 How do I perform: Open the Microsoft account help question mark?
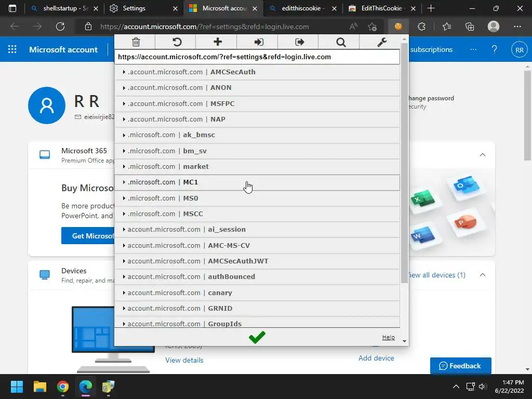pyautogui.click(x=495, y=49)
